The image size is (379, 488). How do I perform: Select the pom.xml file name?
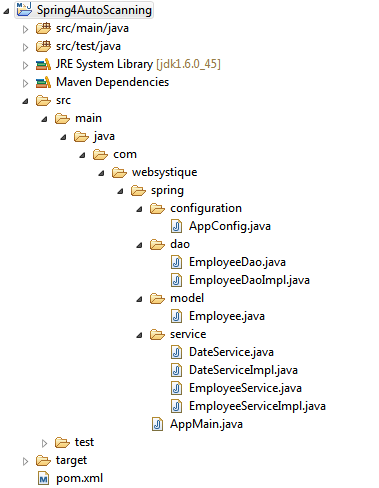pos(79,478)
